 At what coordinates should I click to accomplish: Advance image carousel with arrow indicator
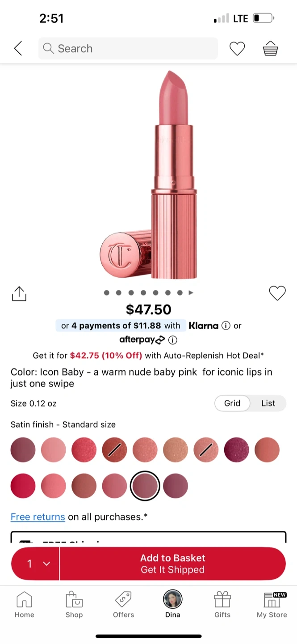click(191, 293)
